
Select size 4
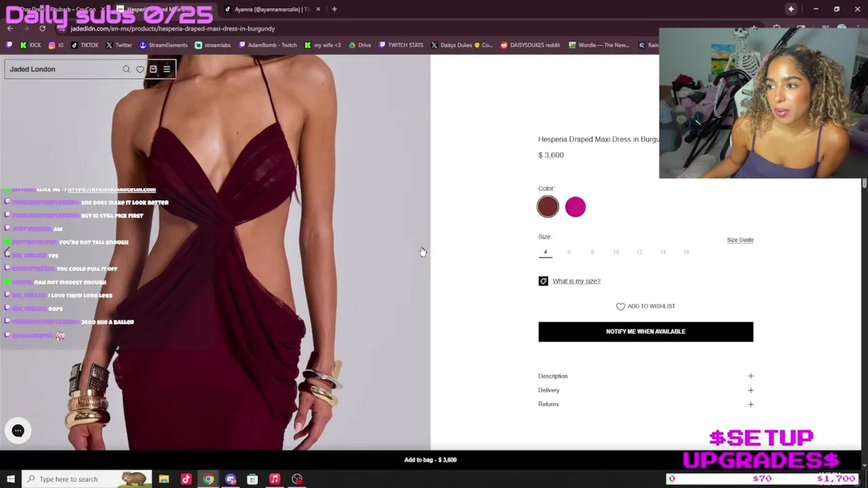coord(545,252)
